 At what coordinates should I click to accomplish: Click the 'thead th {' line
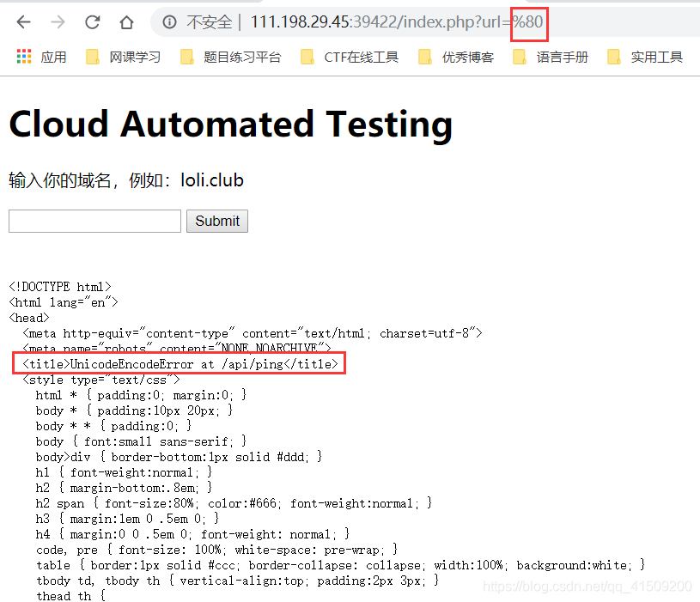pos(70,596)
